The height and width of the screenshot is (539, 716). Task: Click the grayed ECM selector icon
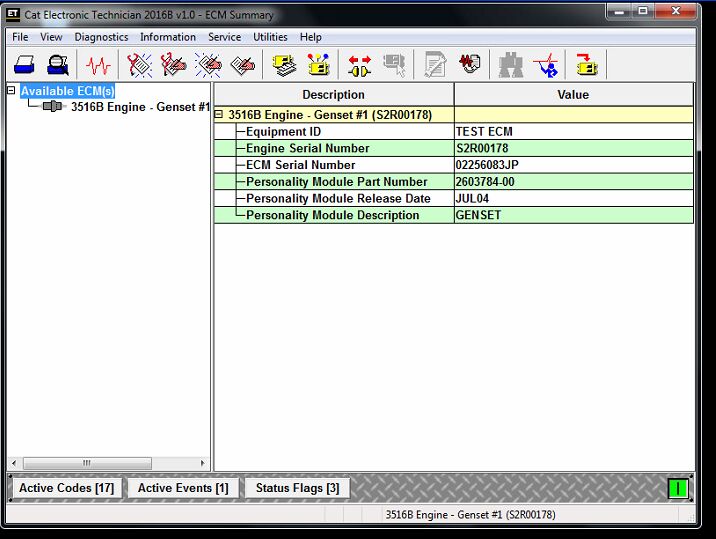point(395,65)
